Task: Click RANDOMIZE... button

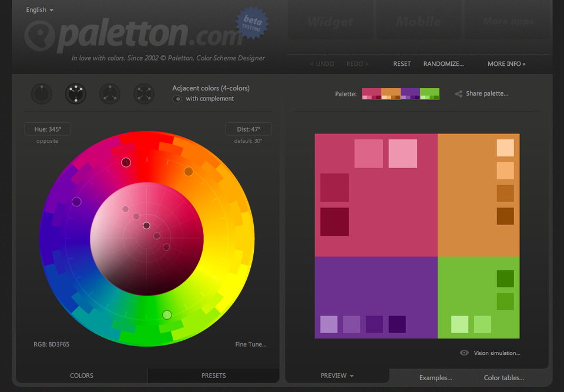Action: pos(444,63)
